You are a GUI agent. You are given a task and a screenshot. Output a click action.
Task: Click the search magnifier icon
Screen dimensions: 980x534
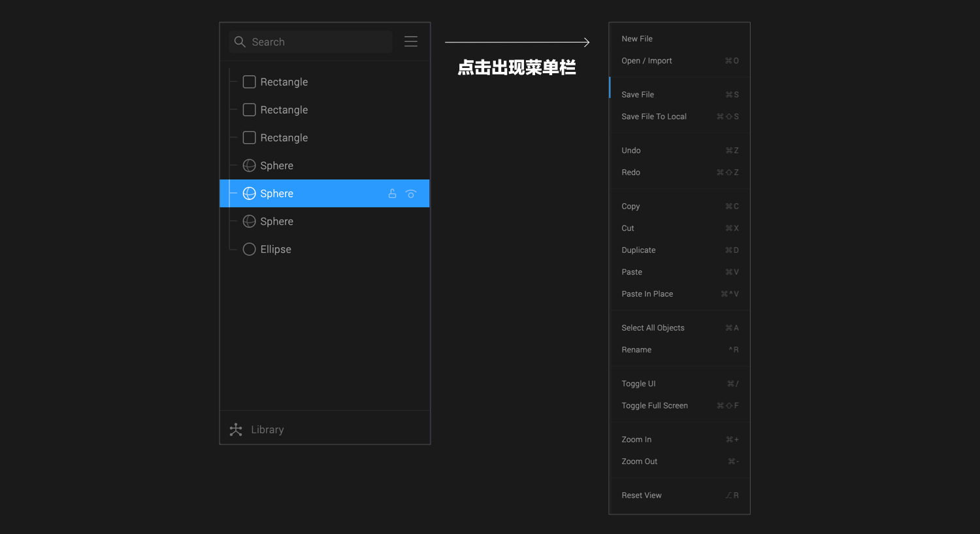click(239, 41)
